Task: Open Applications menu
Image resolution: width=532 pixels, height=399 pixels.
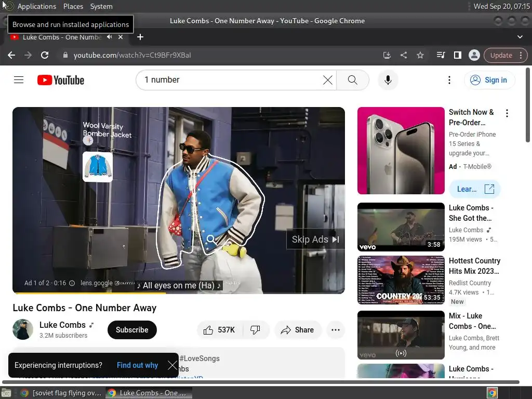Action: [x=37, y=6]
